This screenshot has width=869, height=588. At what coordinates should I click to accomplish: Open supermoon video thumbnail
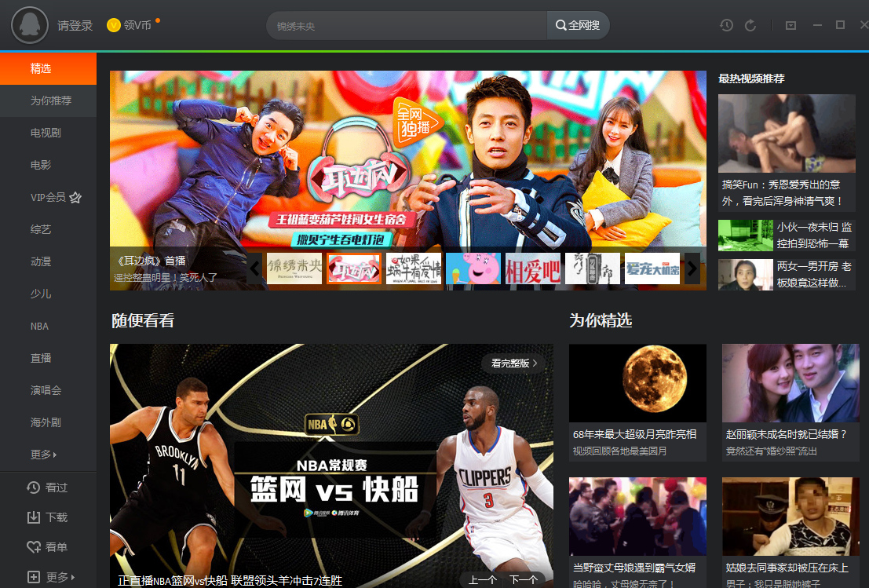637,383
